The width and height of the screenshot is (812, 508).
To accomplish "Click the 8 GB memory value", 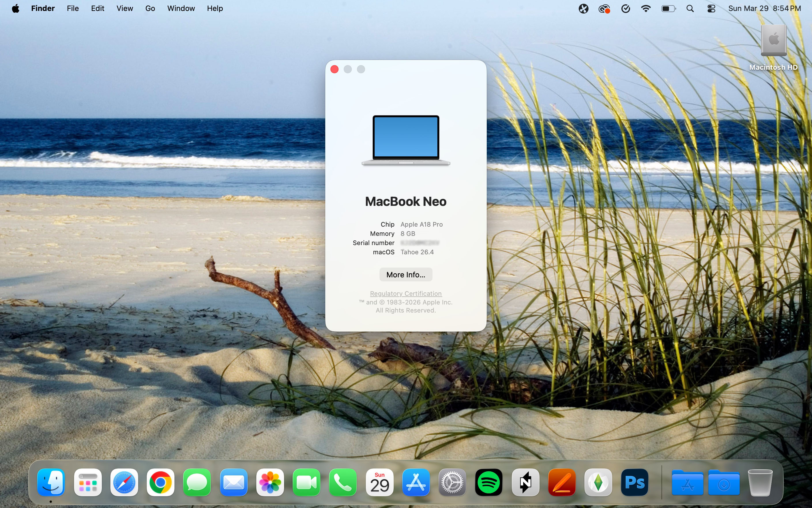I will [408, 234].
